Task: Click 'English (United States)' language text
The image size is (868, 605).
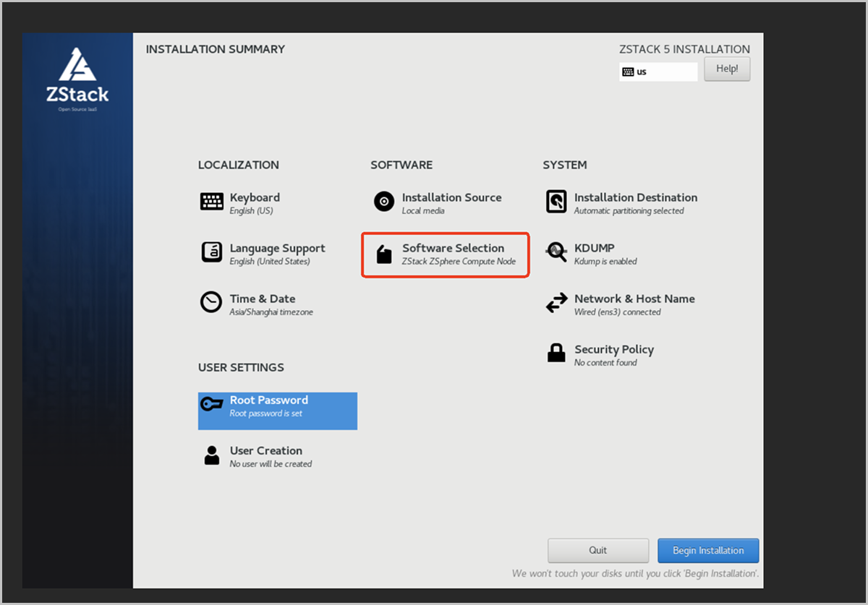Action: tap(270, 262)
